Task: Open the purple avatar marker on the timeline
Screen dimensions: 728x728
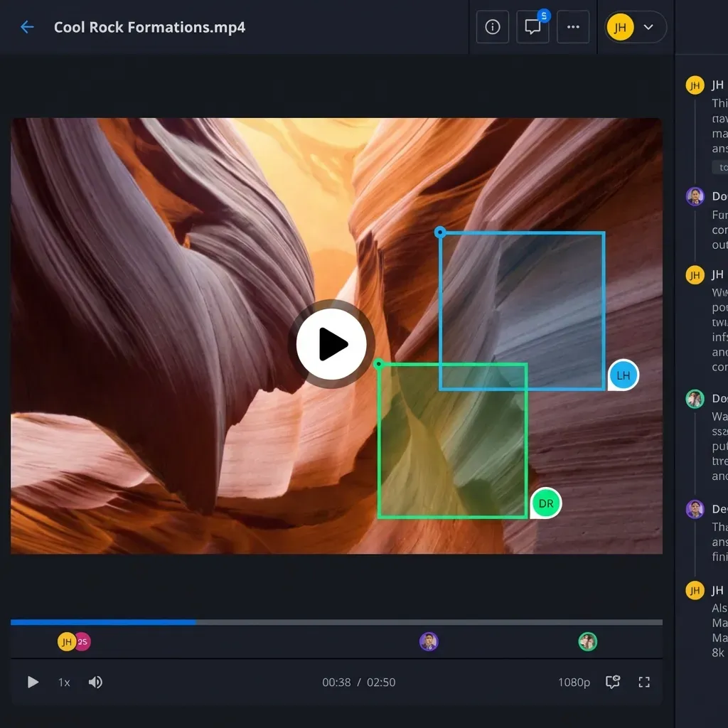Action: coord(429,641)
